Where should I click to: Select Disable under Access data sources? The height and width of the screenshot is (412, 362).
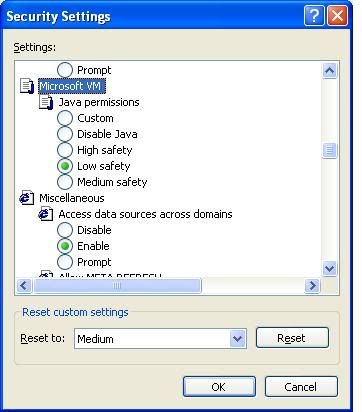tap(65, 230)
